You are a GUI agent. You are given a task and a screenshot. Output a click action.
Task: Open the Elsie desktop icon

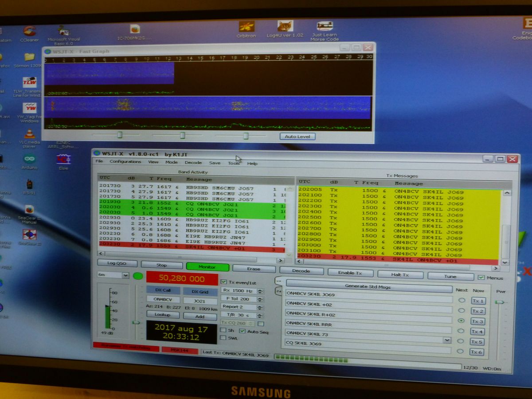coord(63,162)
